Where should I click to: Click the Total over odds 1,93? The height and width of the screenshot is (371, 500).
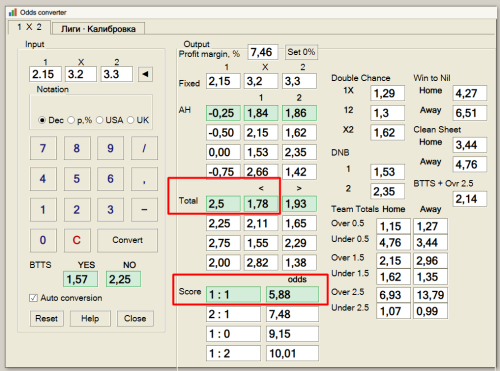click(x=299, y=204)
